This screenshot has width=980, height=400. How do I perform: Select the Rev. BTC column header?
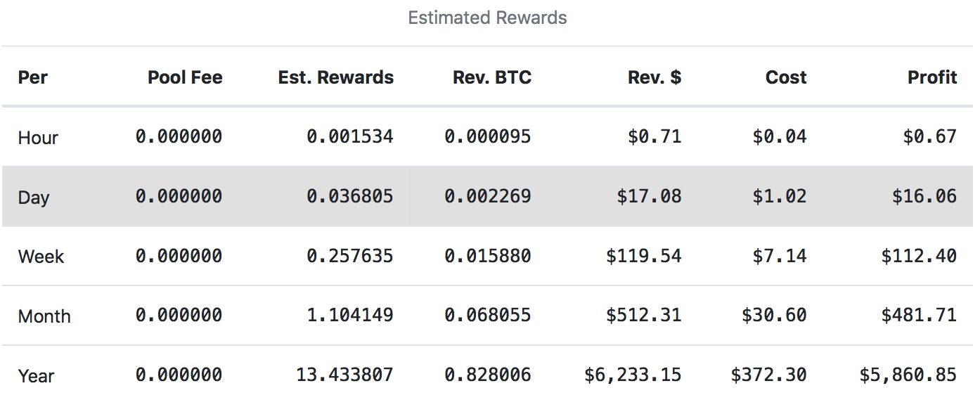tap(492, 77)
